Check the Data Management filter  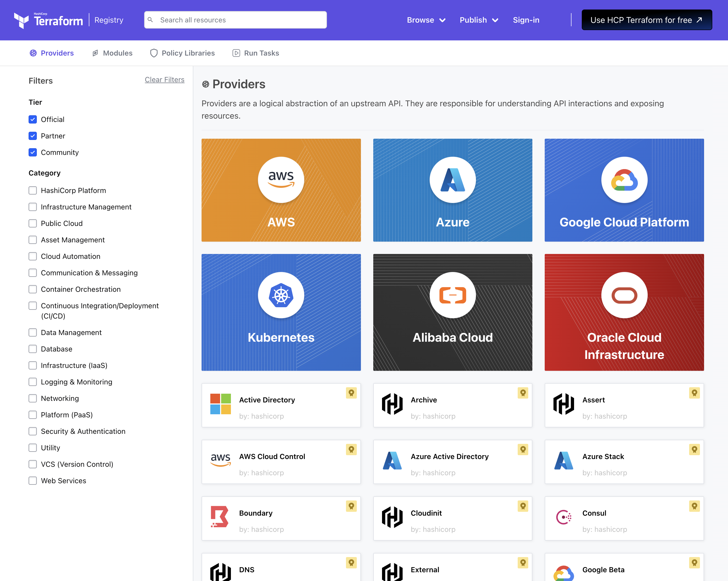tap(33, 332)
